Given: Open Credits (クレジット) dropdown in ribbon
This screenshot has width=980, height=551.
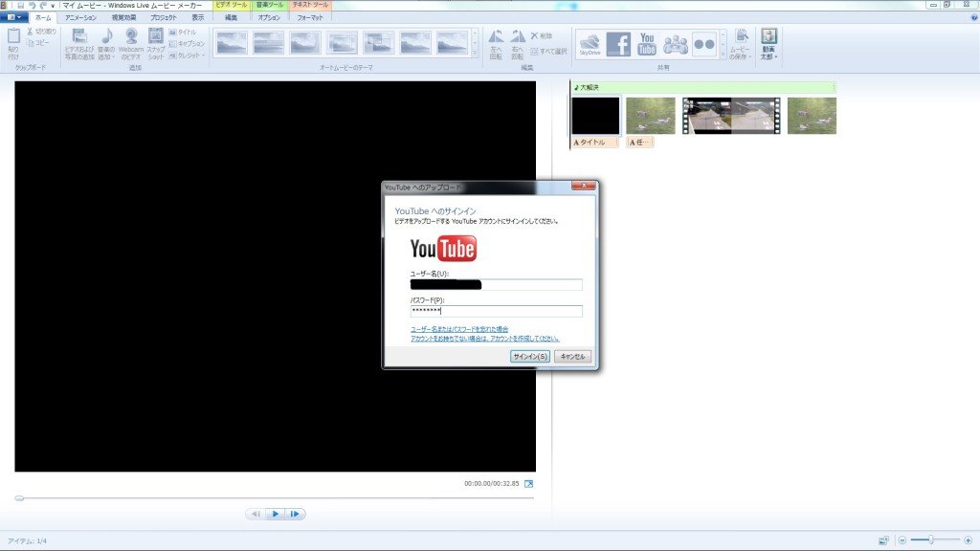Looking at the screenshot, I should pyautogui.click(x=187, y=55).
